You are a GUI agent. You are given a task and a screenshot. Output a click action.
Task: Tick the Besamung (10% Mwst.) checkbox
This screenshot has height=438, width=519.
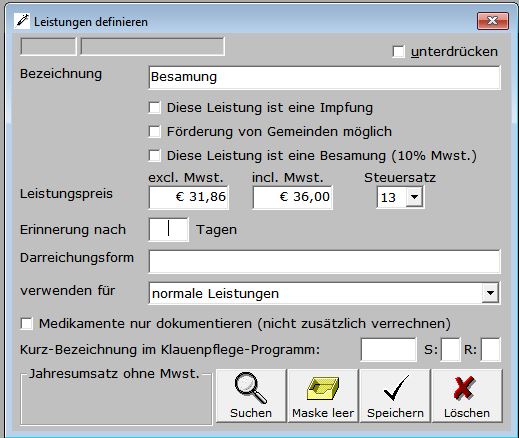(x=155, y=156)
